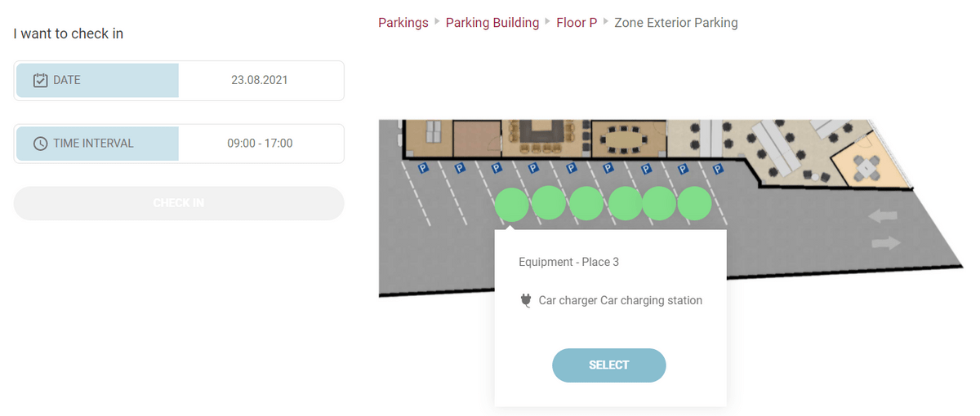980x416 pixels.
Task: Click the left-pointing arrow road marking
Action: click(882, 216)
